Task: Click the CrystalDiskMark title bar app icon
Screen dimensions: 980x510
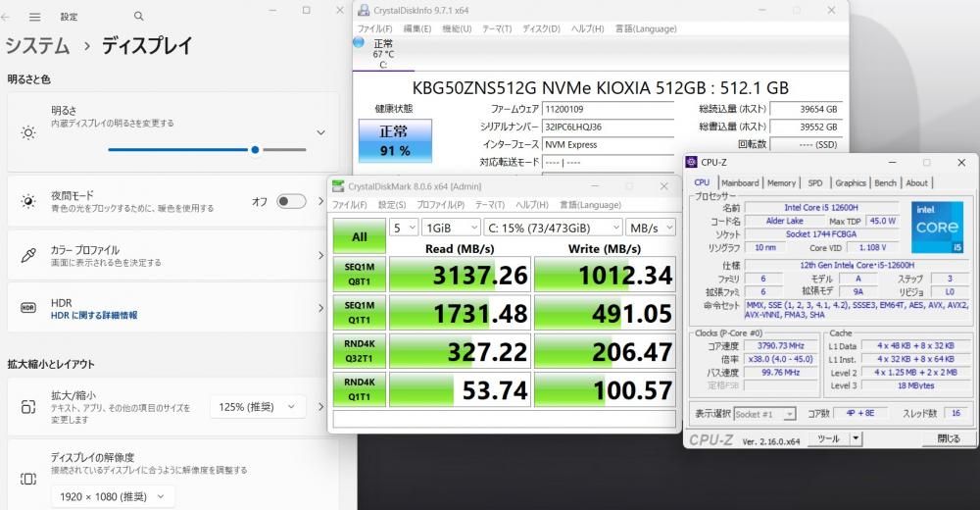Action: (338, 185)
